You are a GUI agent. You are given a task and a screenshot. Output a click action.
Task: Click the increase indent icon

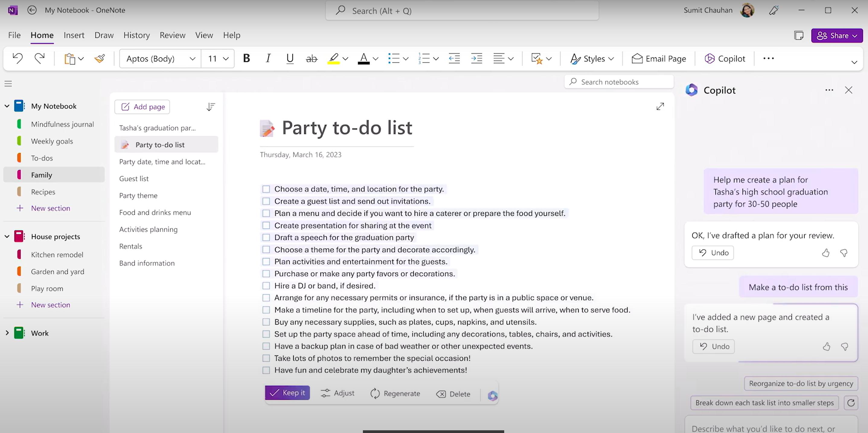point(476,59)
